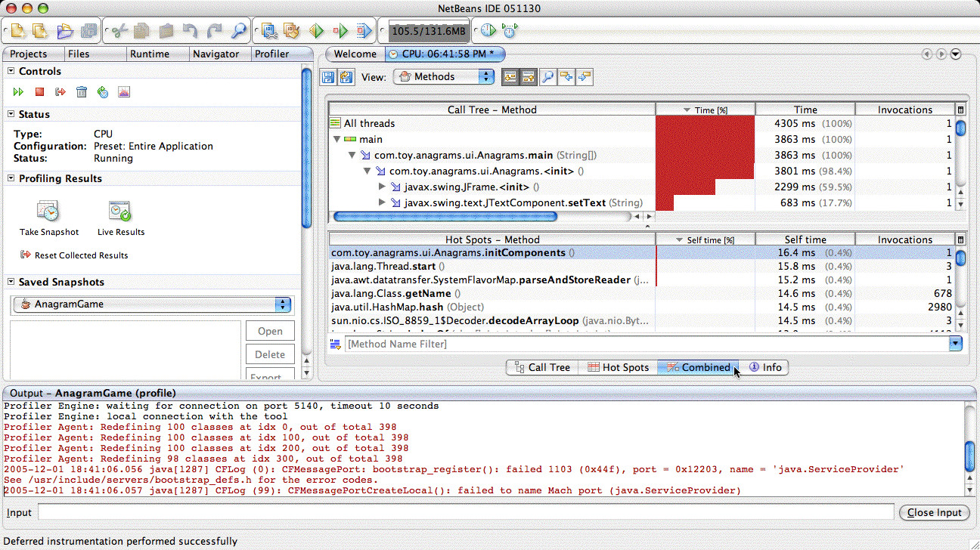Click the Reset Collected Results link

tap(81, 255)
